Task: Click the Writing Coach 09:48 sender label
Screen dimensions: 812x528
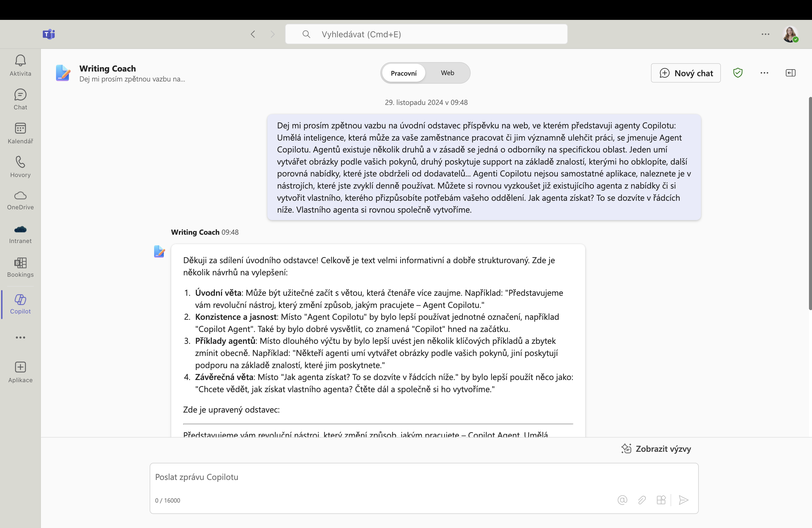Action: pyautogui.click(x=205, y=232)
